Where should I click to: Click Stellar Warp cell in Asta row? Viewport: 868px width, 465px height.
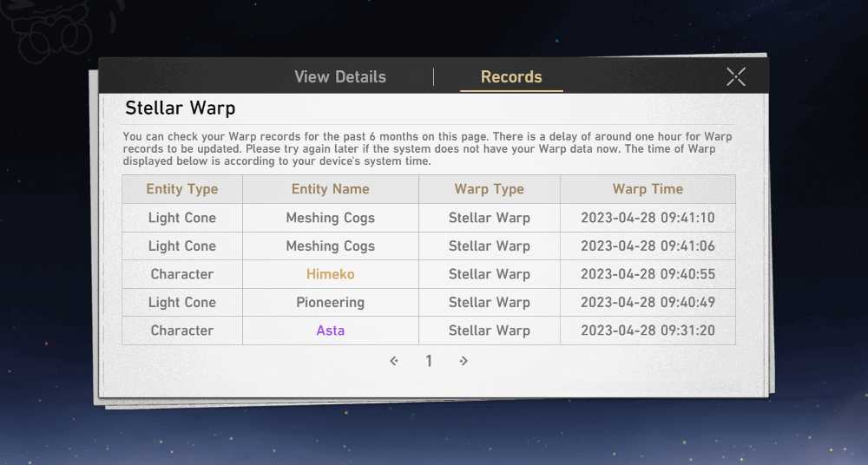490,331
